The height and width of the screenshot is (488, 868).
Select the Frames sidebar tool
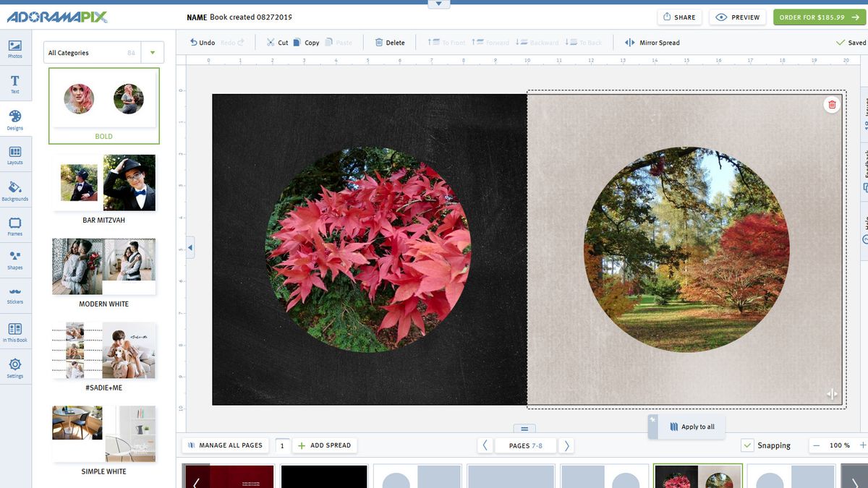tap(14, 226)
